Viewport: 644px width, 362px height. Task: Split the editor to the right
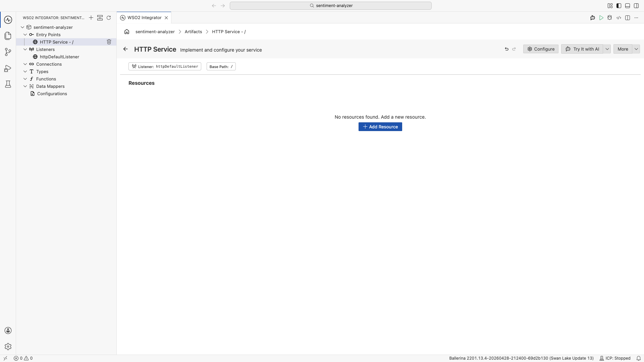[x=628, y=18]
